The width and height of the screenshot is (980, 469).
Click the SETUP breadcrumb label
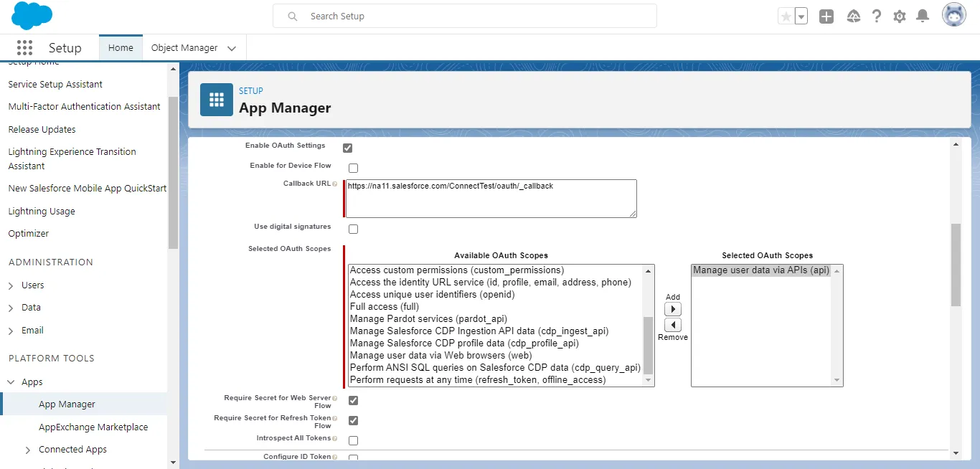click(x=251, y=91)
